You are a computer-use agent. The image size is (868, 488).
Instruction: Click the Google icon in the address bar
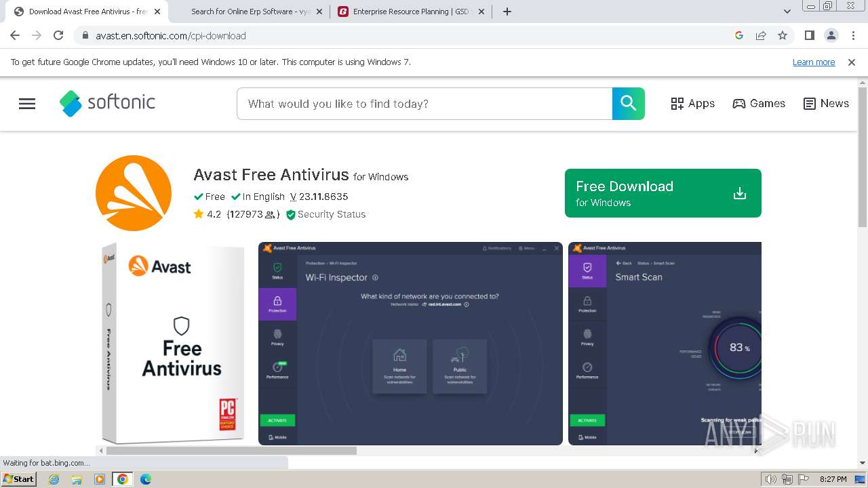(739, 36)
